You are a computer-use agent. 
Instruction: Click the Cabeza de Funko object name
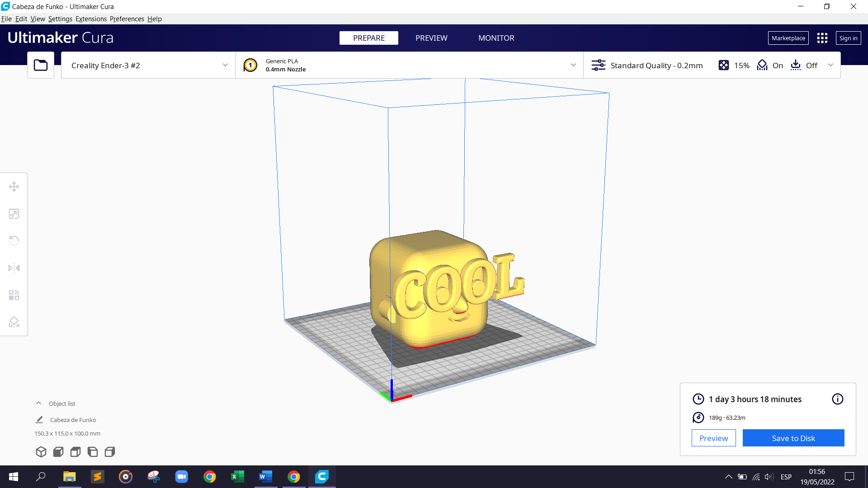(73, 420)
